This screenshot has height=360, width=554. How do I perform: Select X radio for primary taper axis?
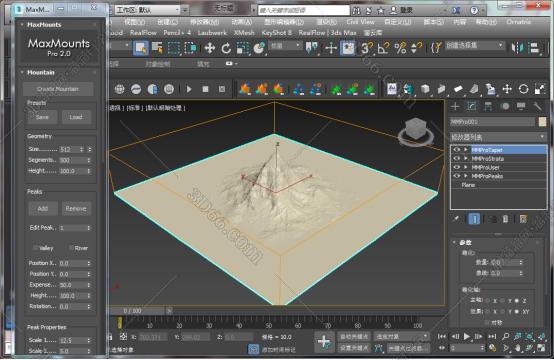pos(488,301)
